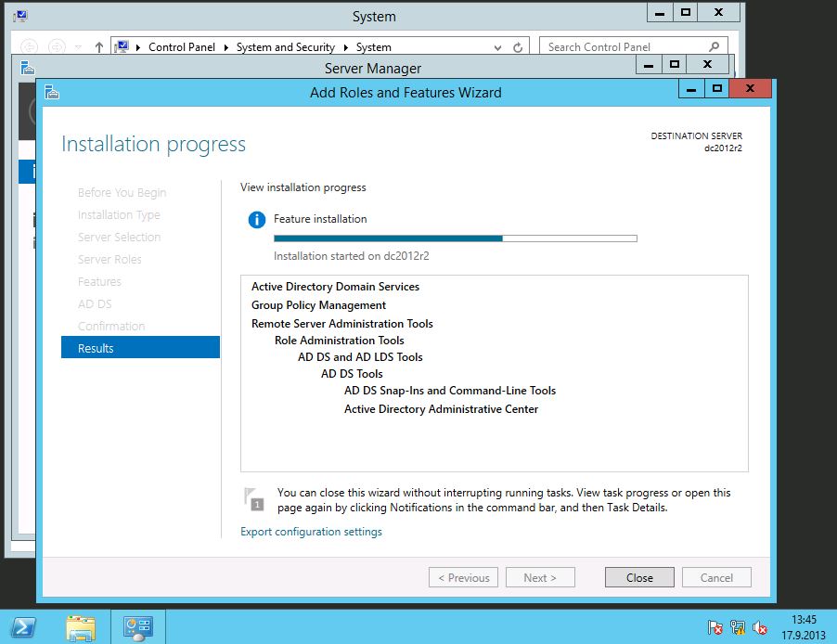Minimize the Add Roles and Features Wizard
This screenshot has height=644, width=837.
691,89
